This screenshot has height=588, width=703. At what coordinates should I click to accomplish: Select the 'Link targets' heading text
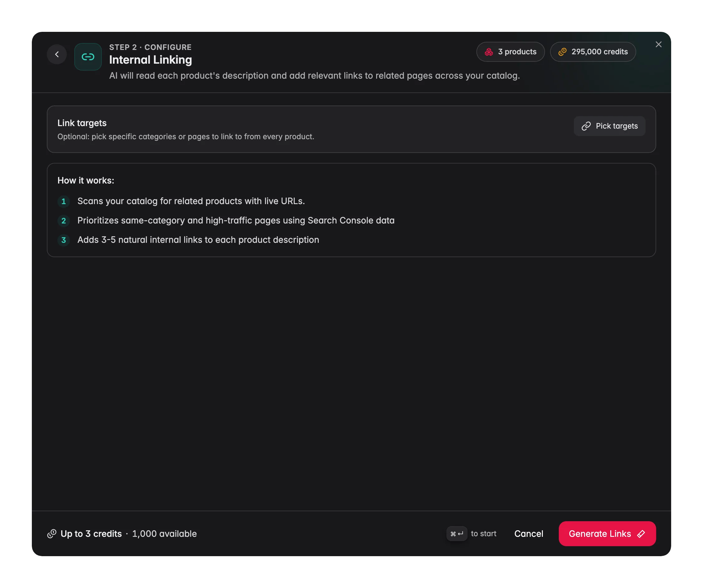(82, 123)
